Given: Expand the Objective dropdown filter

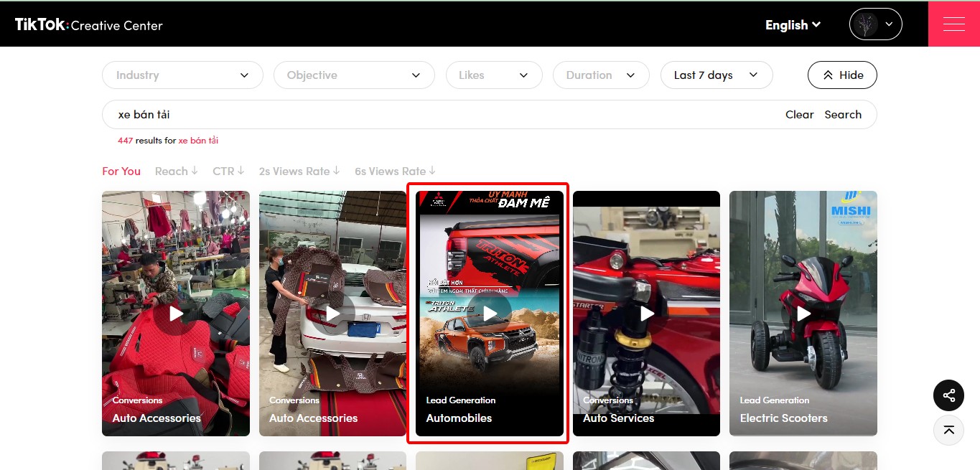Looking at the screenshot, I should coord(354,75).
